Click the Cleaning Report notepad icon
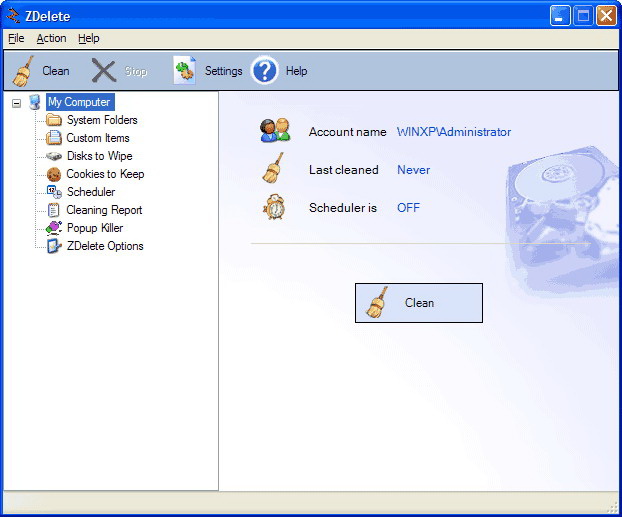Viewport: 622px width, 517px height. pos(54,210)
